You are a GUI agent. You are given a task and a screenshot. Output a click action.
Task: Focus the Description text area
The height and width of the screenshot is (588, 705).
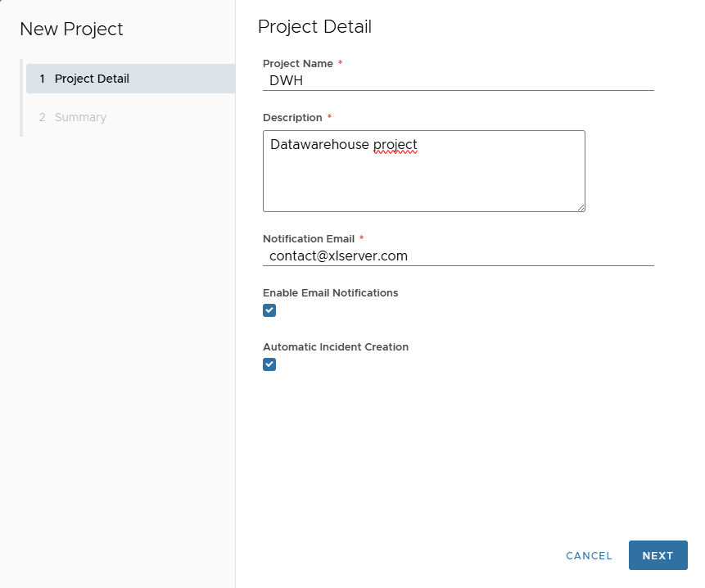click(x=424, y=171)
